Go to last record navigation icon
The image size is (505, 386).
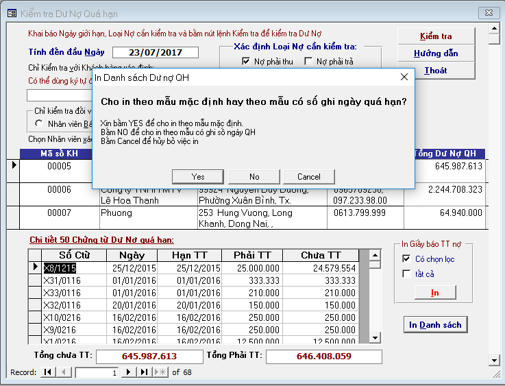click(144, 372)
